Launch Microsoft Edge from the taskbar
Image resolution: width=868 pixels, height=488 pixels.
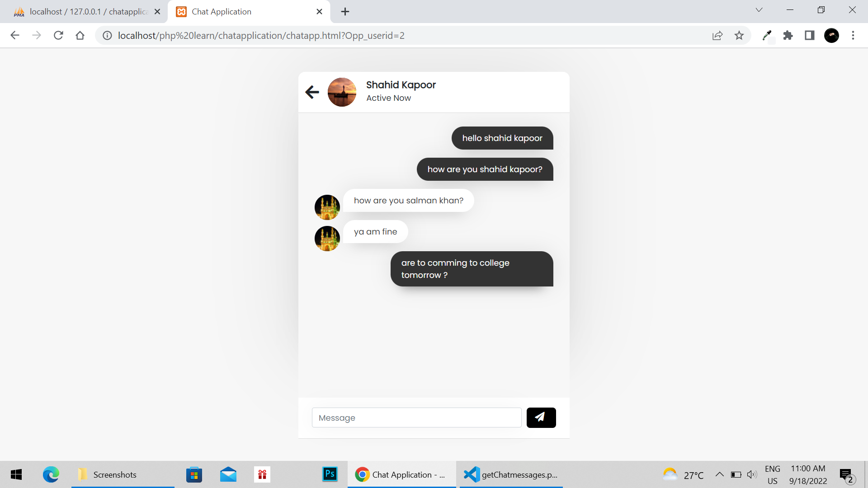click(51, 474)
